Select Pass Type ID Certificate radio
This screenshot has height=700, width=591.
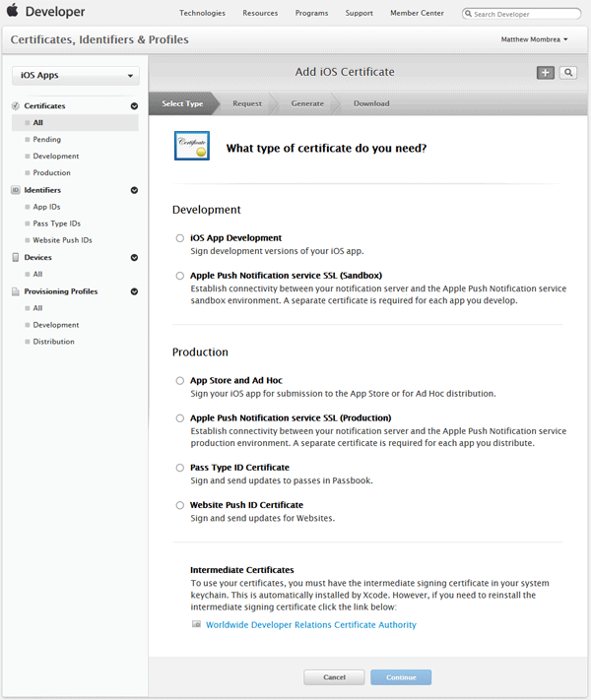click(x=179, y=468)
